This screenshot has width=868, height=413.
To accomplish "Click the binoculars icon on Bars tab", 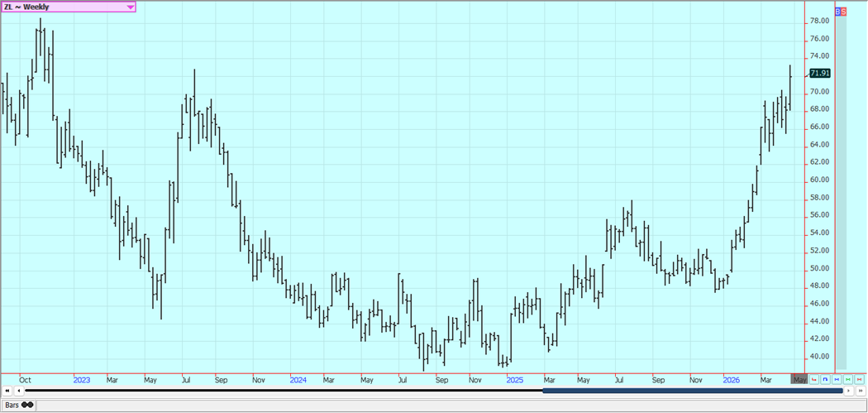I will point(27,405).
